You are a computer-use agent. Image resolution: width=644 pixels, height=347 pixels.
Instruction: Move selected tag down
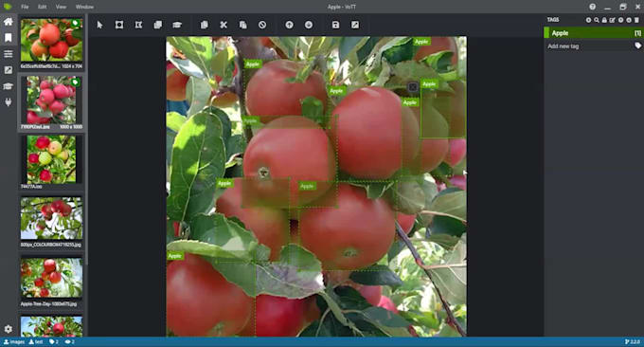pos(629,20)
